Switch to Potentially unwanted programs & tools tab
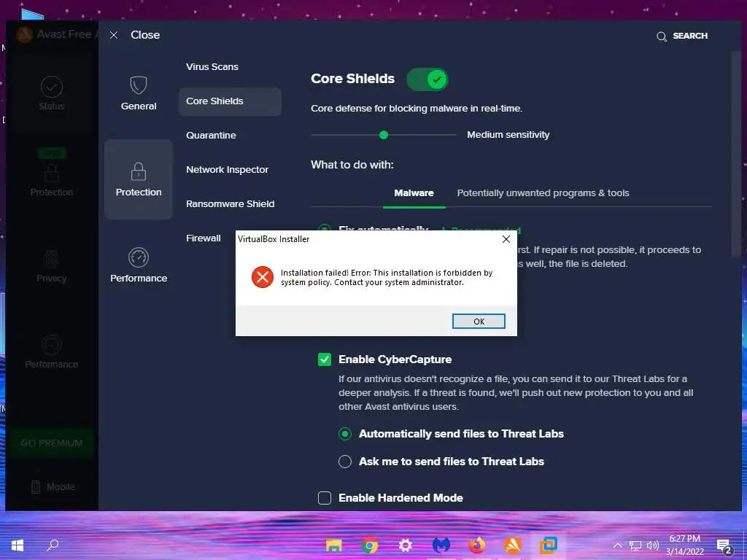Viewport: 747px width, 560px height. [x=543, y=193]
